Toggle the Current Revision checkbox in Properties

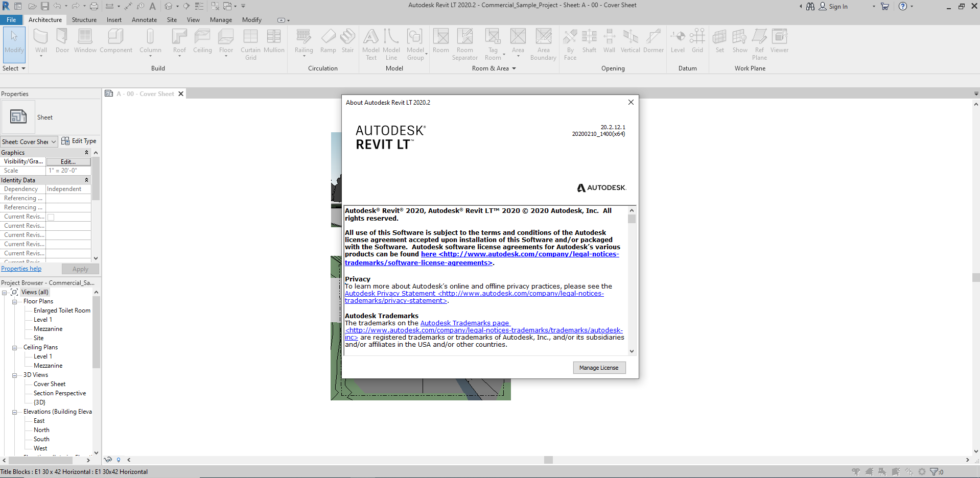coord(51,217)
